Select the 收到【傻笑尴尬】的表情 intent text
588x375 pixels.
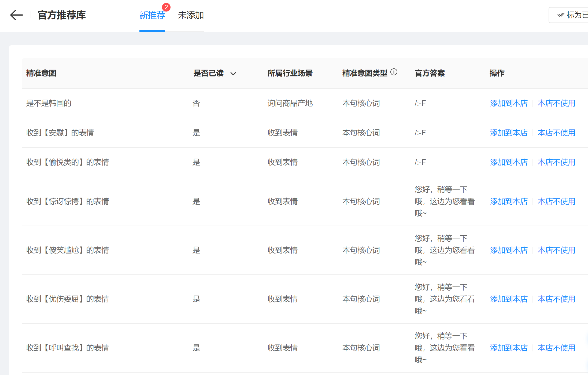[68, 250]
